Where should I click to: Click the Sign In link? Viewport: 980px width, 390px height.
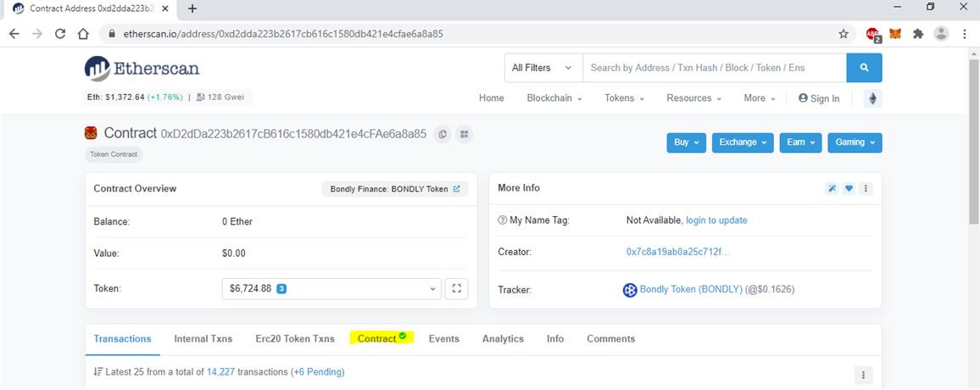point(819,98)
